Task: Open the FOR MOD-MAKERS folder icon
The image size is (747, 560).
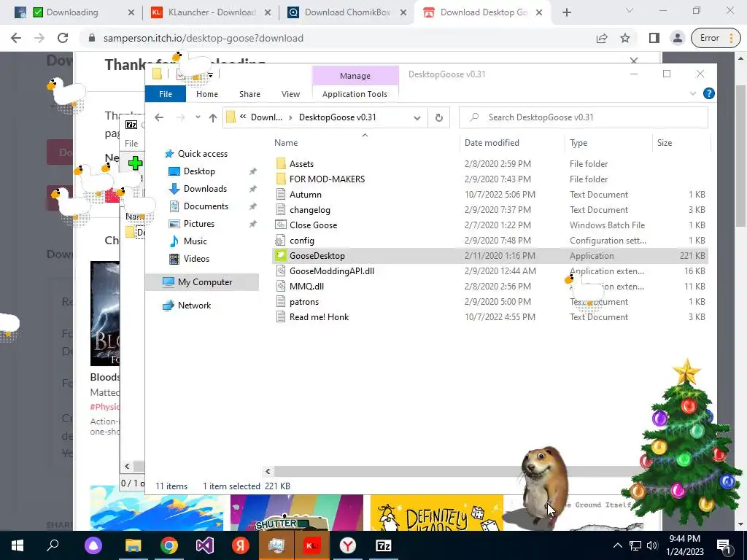Action: pos(281,179)
